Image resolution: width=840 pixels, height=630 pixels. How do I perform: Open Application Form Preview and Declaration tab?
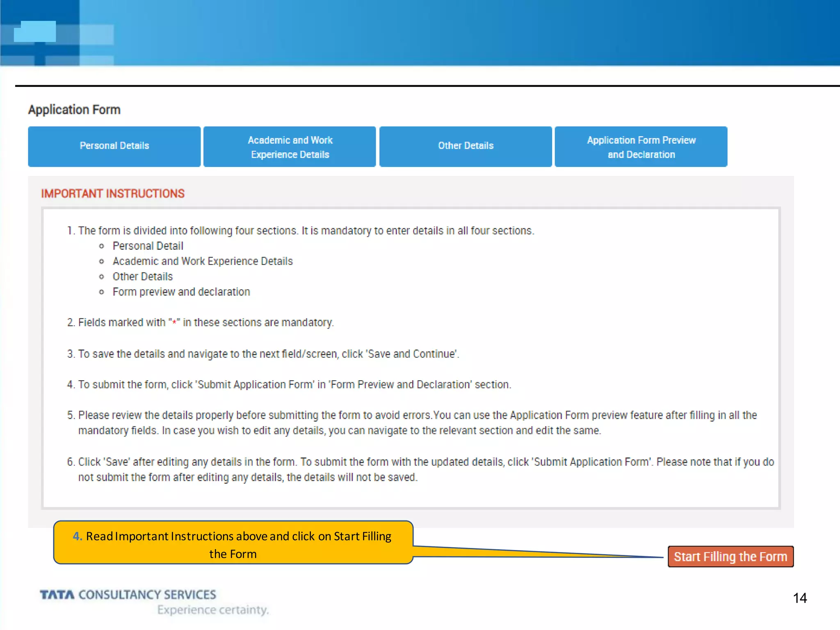[x=641, y=147]
